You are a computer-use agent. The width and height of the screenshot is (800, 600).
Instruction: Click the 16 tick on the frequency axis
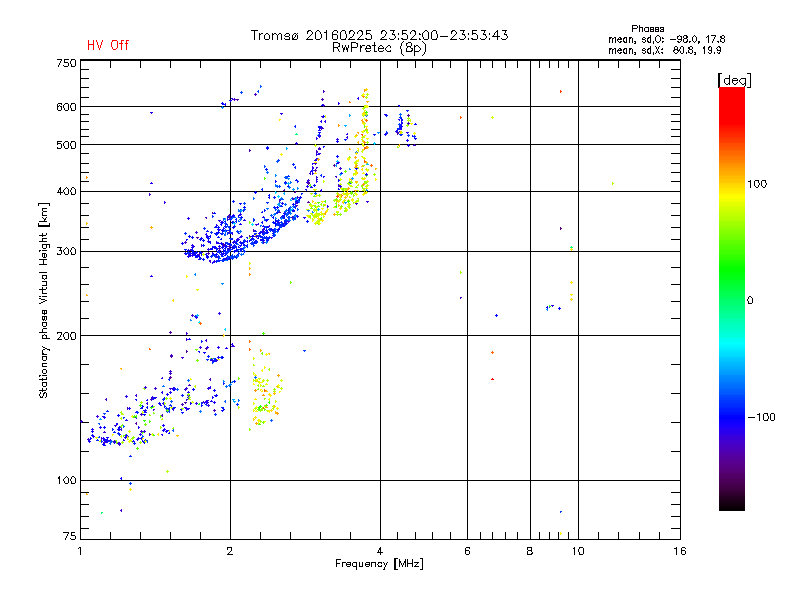[x=679, y=551]
